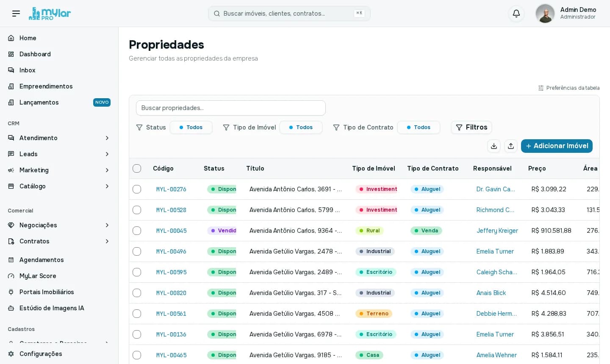
Task: Expand the Catálogo submenu chevron
Action: [107, 186]
